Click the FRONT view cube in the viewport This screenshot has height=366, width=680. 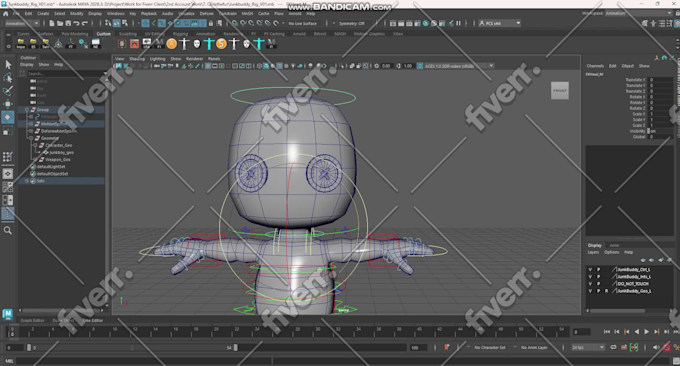559,91
